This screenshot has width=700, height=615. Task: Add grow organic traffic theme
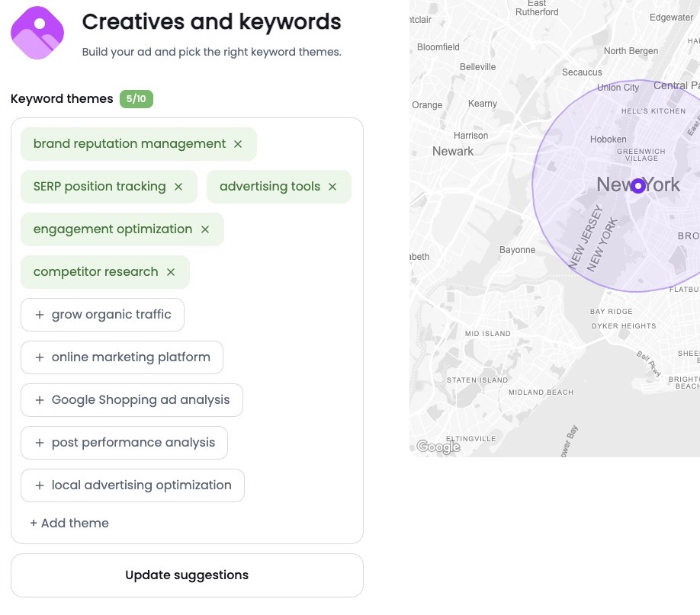pos(102,315)
